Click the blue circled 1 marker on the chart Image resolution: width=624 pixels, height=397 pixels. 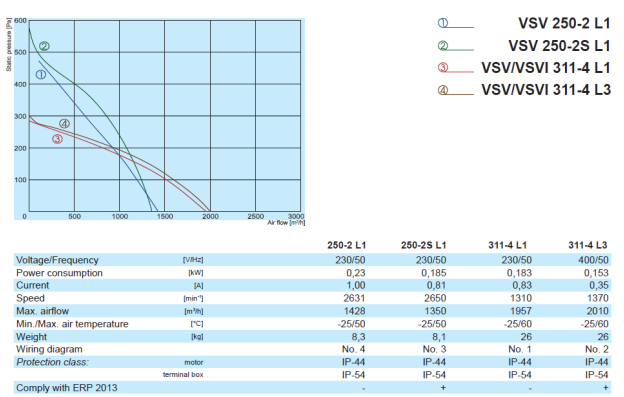[x=41, y=74]
